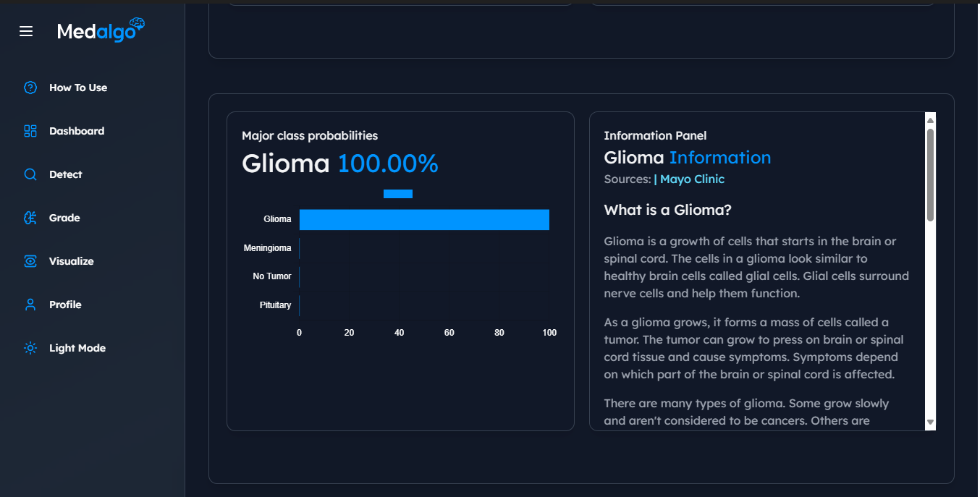Click the How To Use question icon

coord(30,88)
